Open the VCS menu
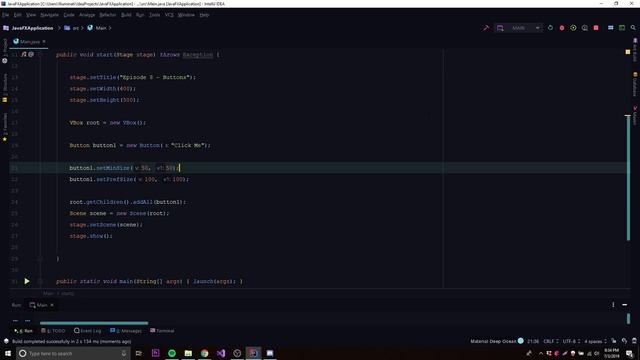 169,15
